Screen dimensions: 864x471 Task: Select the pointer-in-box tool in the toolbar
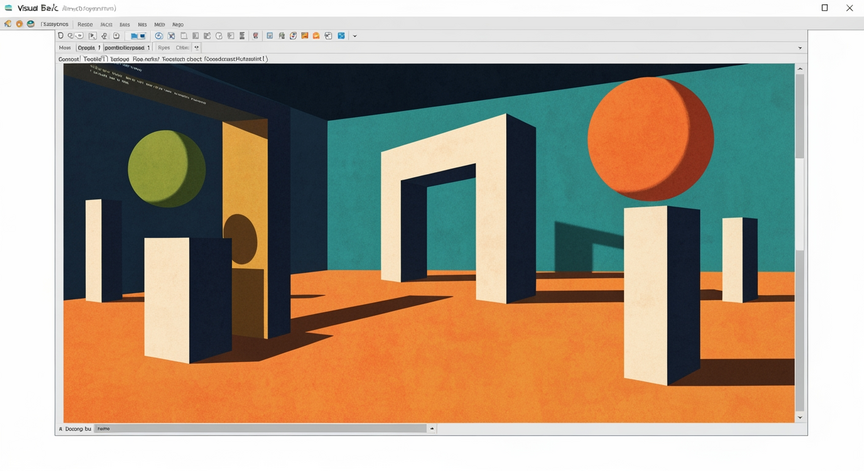92,36
